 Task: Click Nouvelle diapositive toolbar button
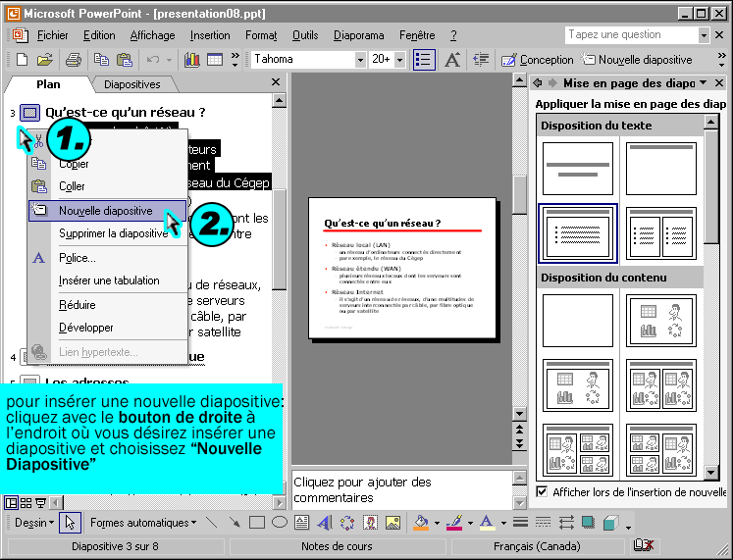pos(636,60)
